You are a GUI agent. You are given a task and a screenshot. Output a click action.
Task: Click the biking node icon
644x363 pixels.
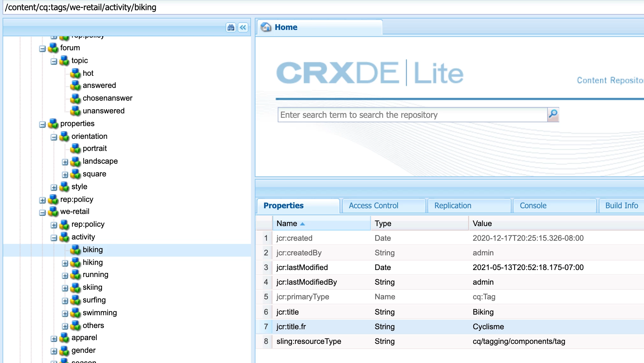[75, 250]
